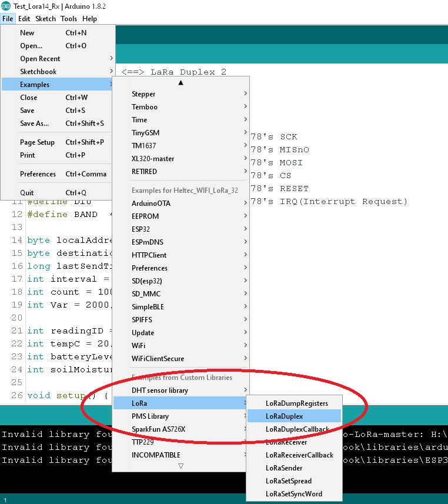This screenshot has width=448, height=504.
Task: Click the 'IRQ(Interrupt Request)' comment text
Action: point(343,202)
